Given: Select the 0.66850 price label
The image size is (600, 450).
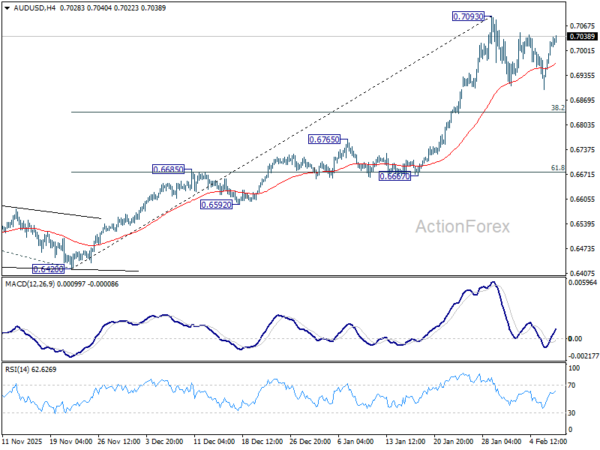Looking at the screenshot, I should [x=168, y=169].
